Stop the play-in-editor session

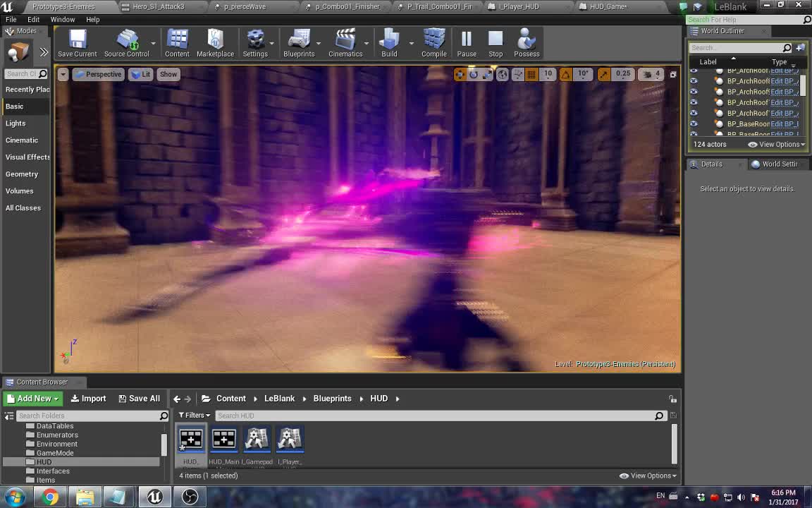495,42
